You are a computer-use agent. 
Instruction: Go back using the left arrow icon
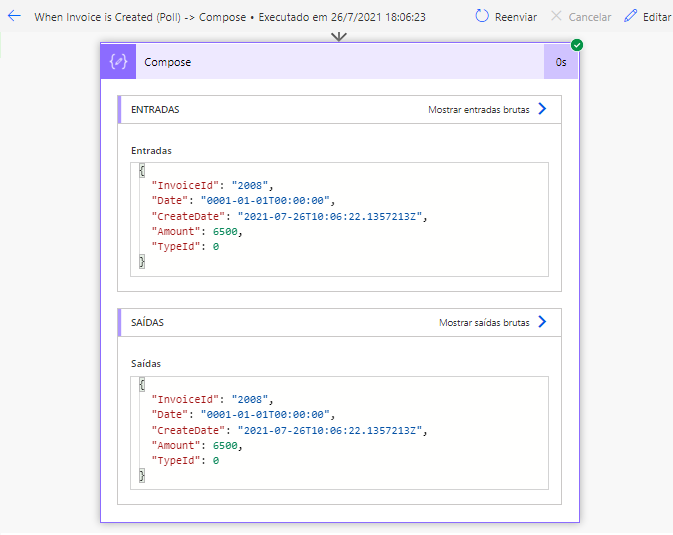[14, 16]
